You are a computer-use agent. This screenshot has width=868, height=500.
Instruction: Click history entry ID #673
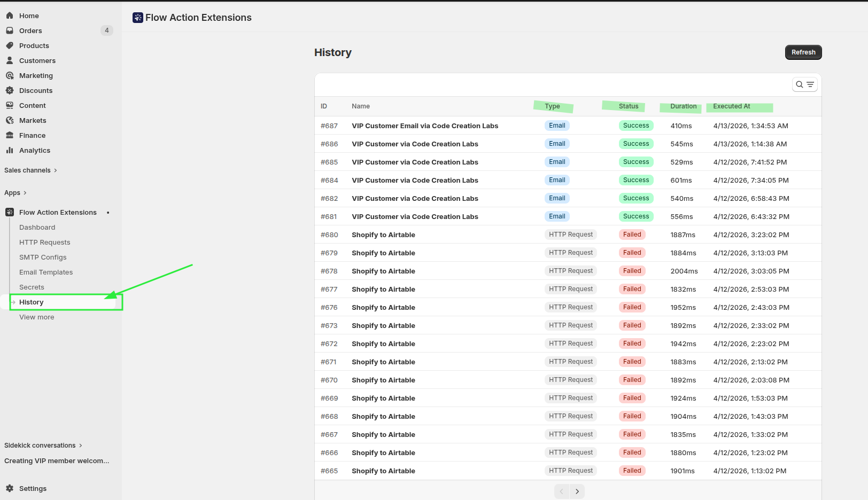pyautogui.click(x=329, y=325)
